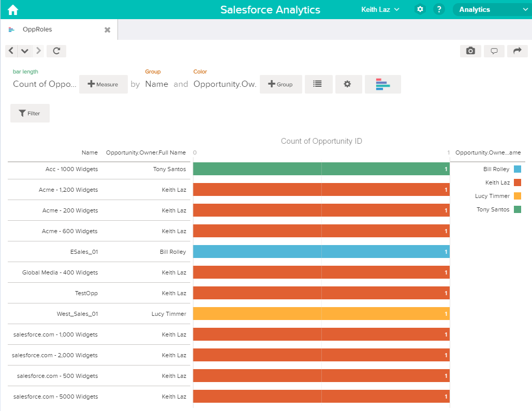The image size is (532, 411).
Task: Click the ESales_01 blue bar
Action: tap(321, 251)
